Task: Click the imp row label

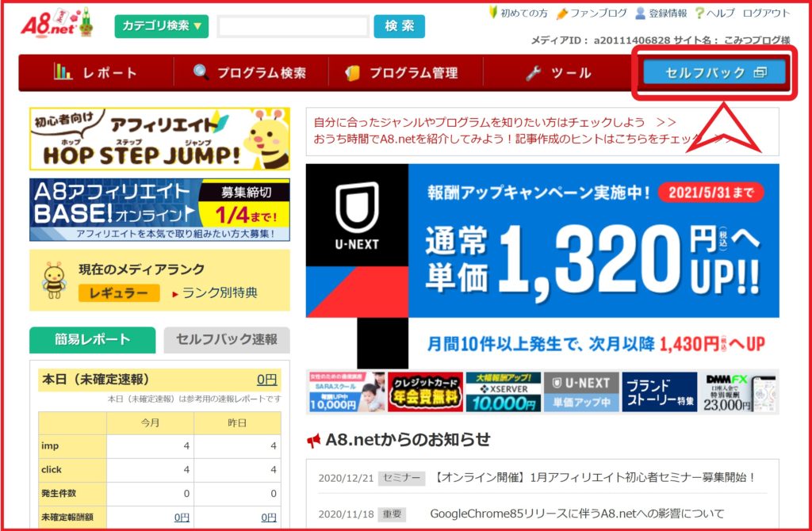Action: pyautogui.click(x=50, y=446)
